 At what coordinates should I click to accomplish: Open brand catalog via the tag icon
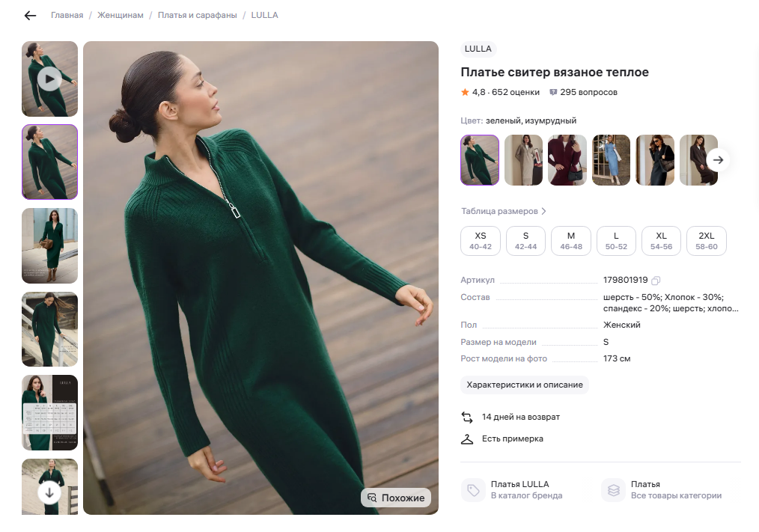click(471, 490)
